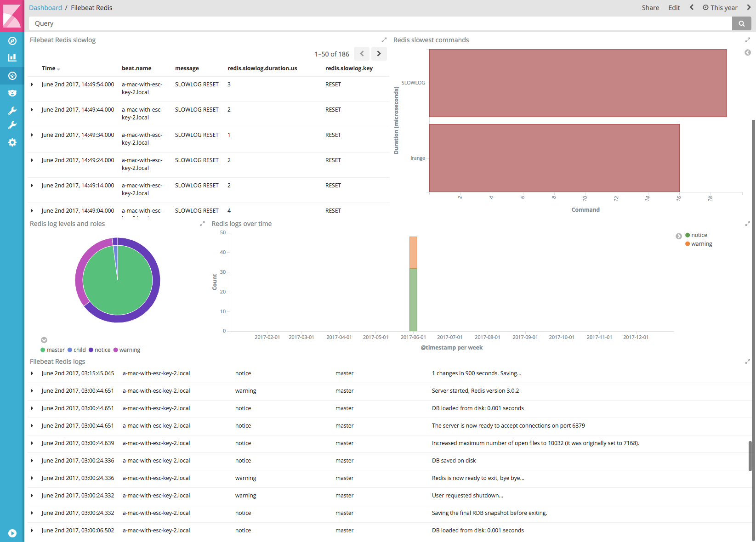Open the Share menu
This screenshot has width=756, height=542.
(x=650, y=8)
